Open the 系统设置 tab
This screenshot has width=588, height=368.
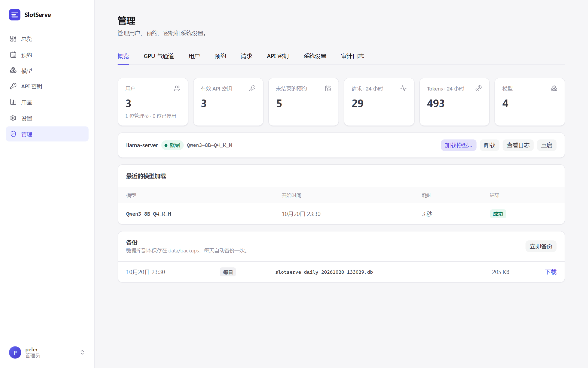[x=315, y=56]
